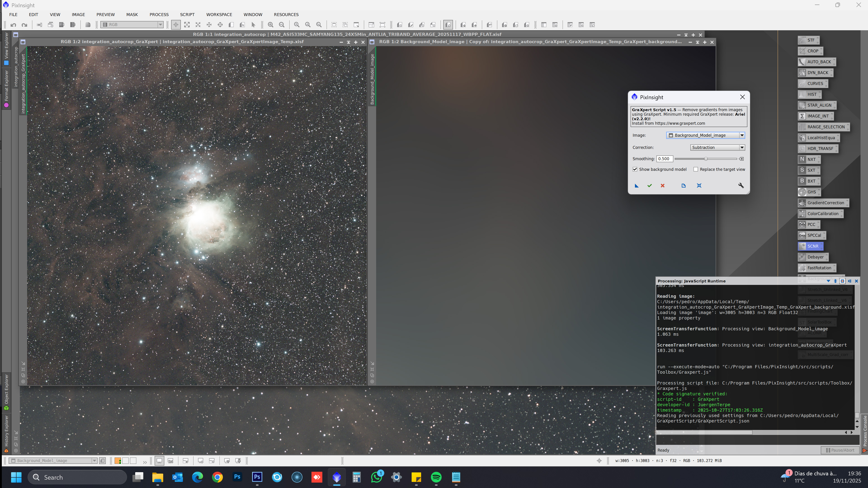The width and height of the screenshot is (868, 488).
Task: Uncheck Show background model checkbox
Action: [x=635, y=169]
